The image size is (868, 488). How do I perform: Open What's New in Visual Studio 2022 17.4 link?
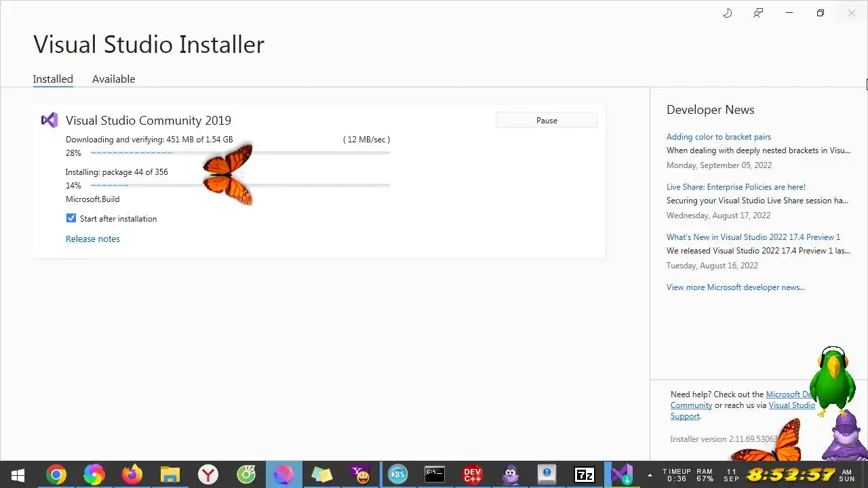click(753, 237)
